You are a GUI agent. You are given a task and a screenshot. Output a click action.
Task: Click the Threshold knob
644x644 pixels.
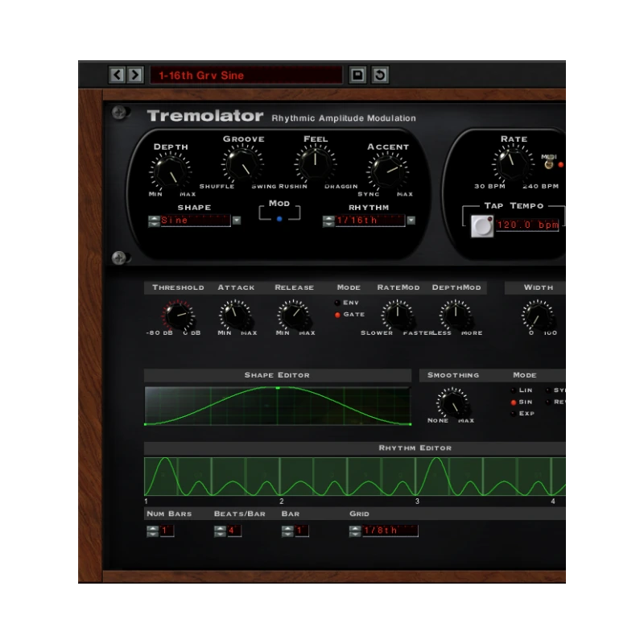point(178,316)
